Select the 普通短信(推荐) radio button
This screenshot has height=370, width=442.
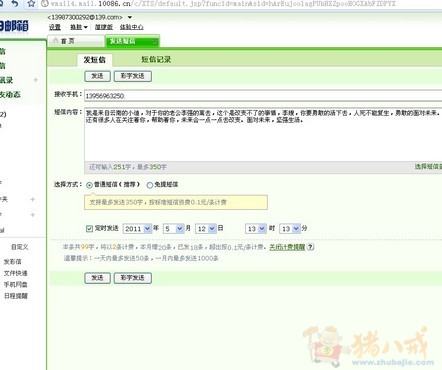89,185
